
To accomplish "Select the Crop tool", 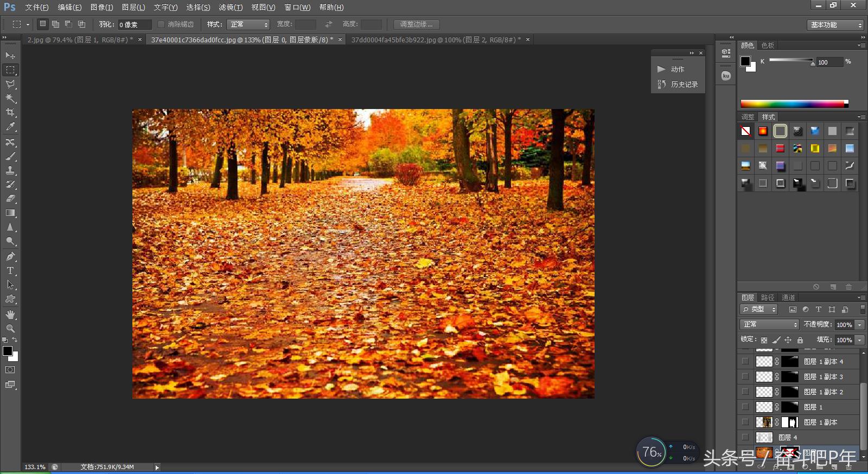I will [10, 112].
